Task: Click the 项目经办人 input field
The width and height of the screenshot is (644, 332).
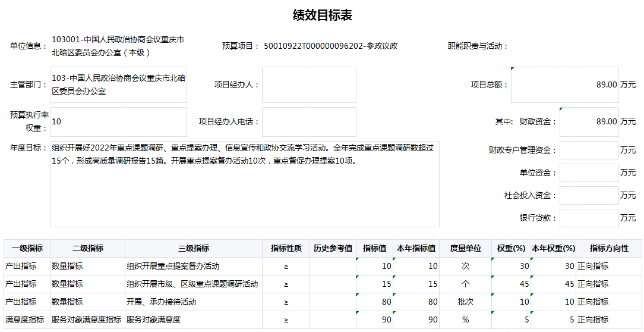Action: pos(309,84)
